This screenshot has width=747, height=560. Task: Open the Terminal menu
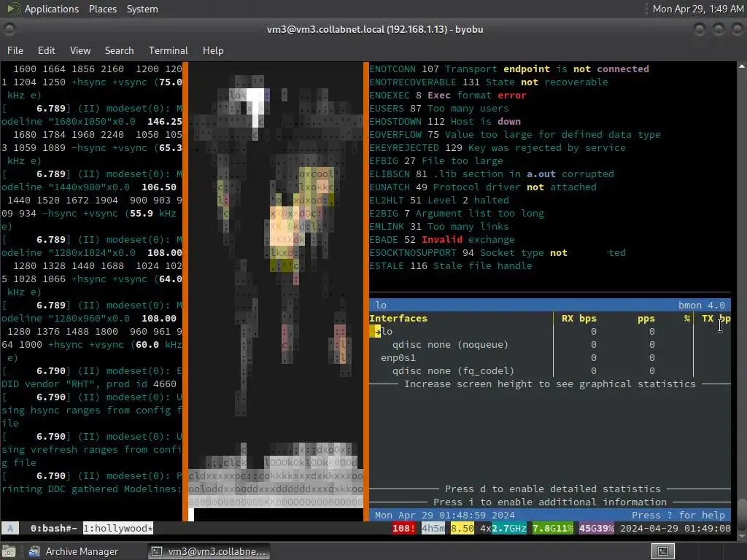[169, 50]
